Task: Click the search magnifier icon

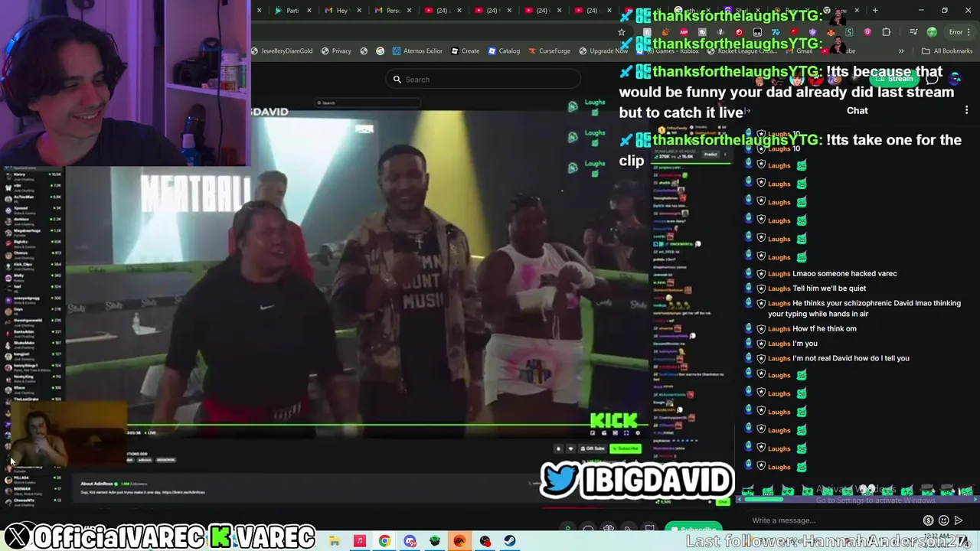Action: (x=397, y=80)
